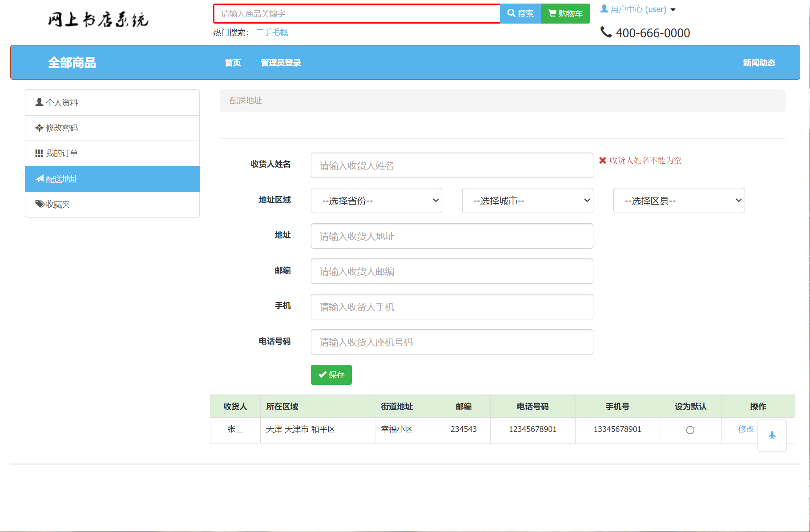Open the --选择城市-- dropdown
Image resolution: width=810 pixels, height=532 pixels.
(x=527, y=201)
